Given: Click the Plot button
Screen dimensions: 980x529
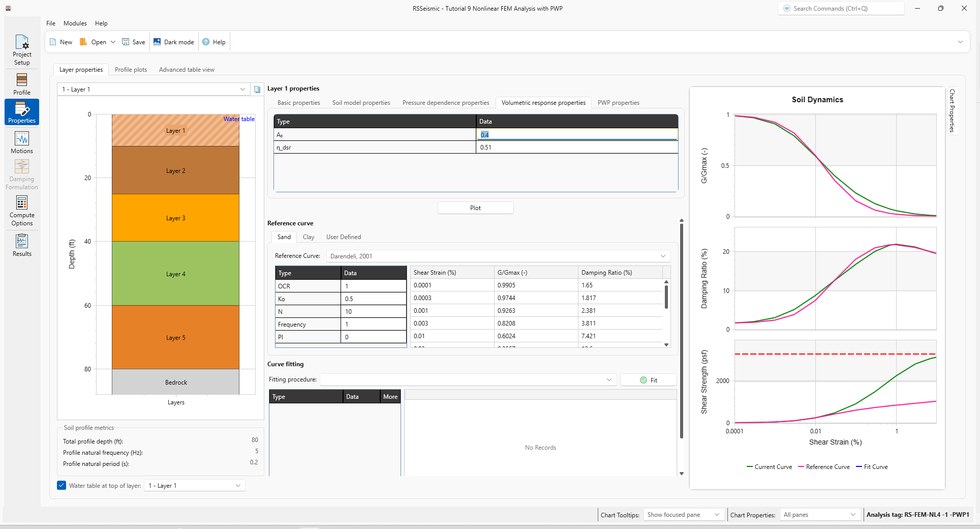Looking at the screenshot, I should coord(475,208).
